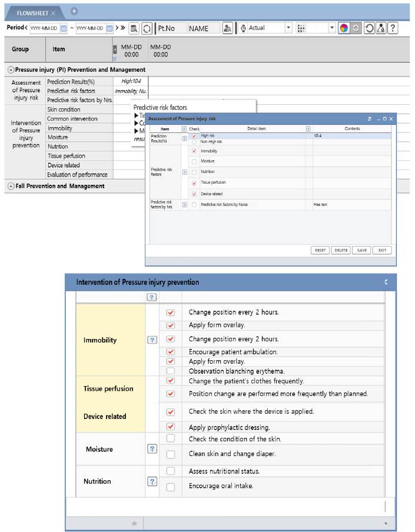Screen dimensions: 415x532
Task: Click help icon beside Moisture in Intervention panel
Action: click(152, 449)
